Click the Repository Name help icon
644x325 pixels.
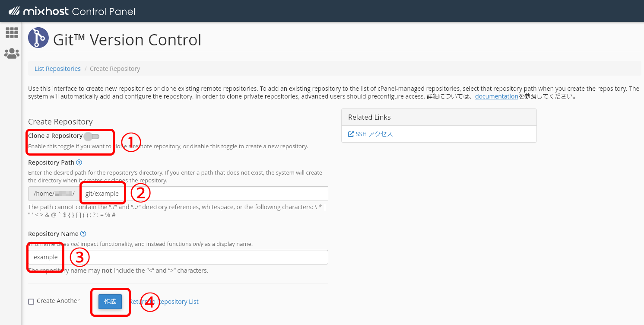coord(83,234)
